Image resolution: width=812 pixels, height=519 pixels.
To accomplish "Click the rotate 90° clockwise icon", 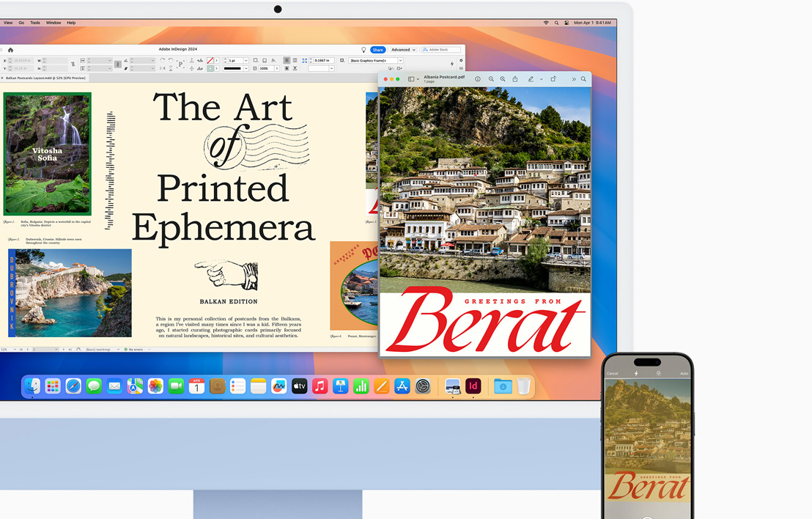I will pos(162,61).
